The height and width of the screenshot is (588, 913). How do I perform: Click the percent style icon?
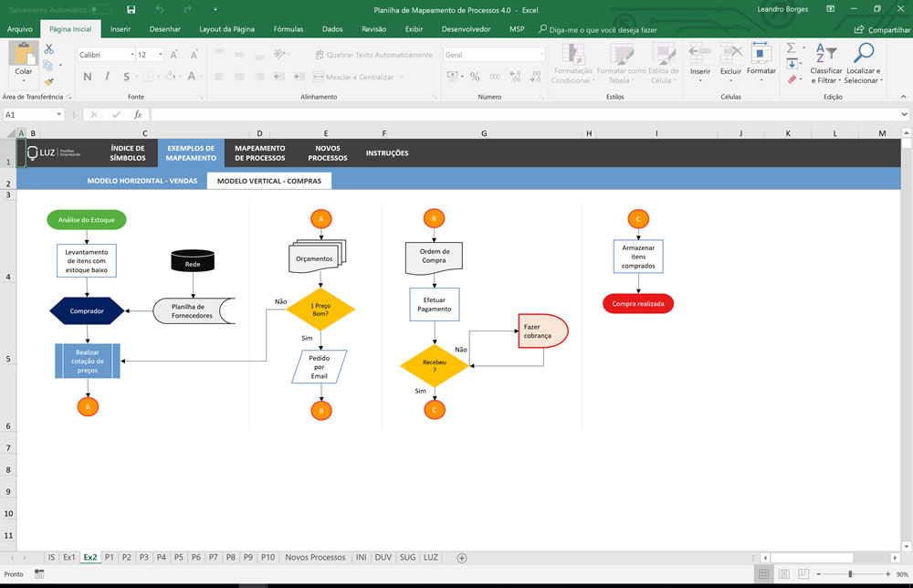point(475,77)
